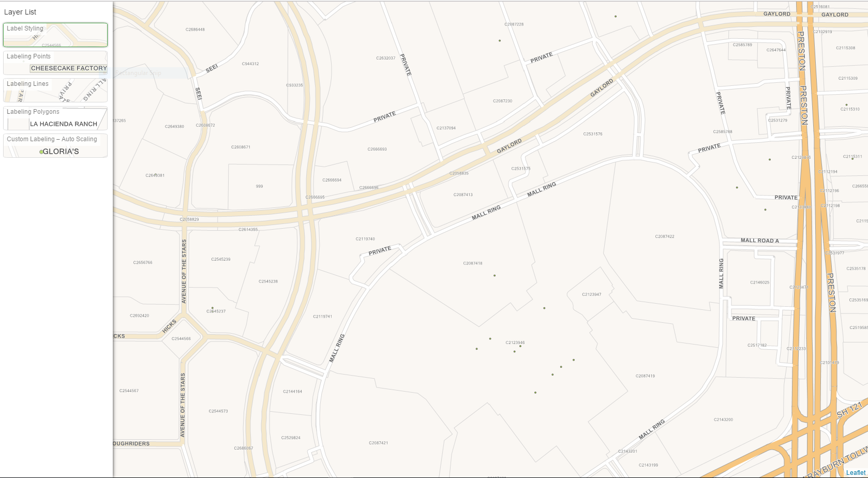Viewport: 868px width, 478px height.
Task: Open the Leaflet attribution link
Action: (856, 473)
